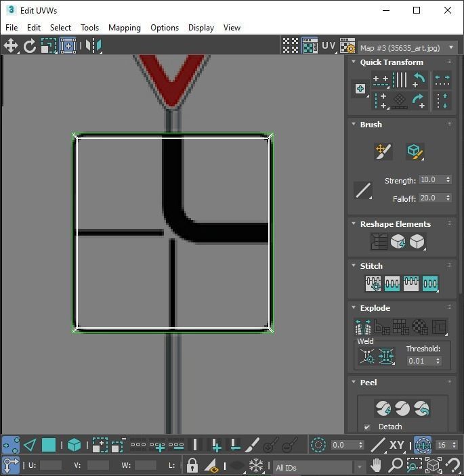Select the Rotate tool

(x=29, y=46)
